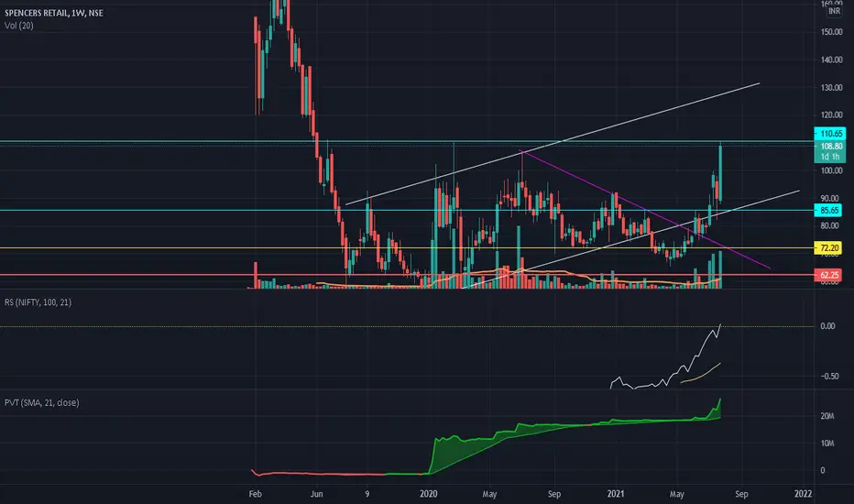The height and width of the screenshot is (504, 854).
Task: Click the 20M value on PVT axis
Action: click(827, 416)
